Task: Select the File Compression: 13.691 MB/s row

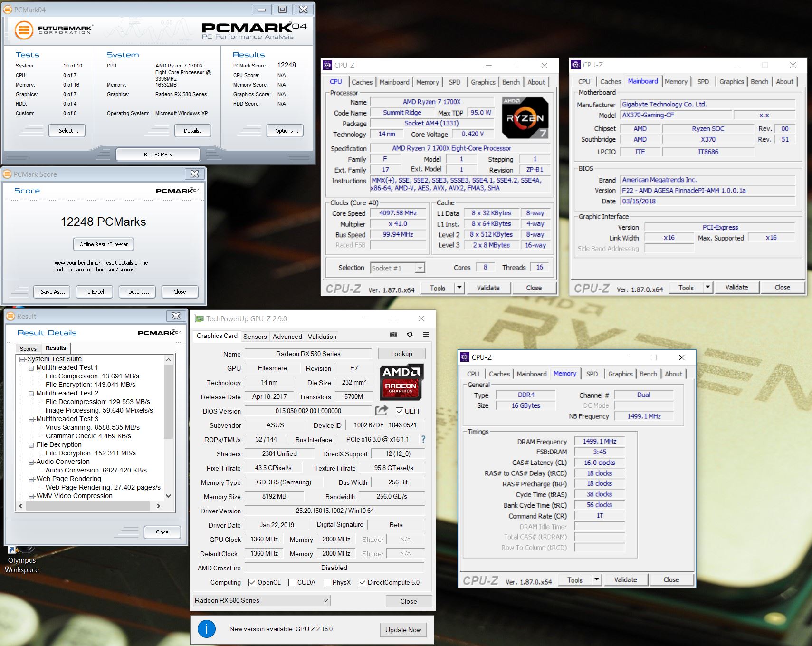Action: 92,376
